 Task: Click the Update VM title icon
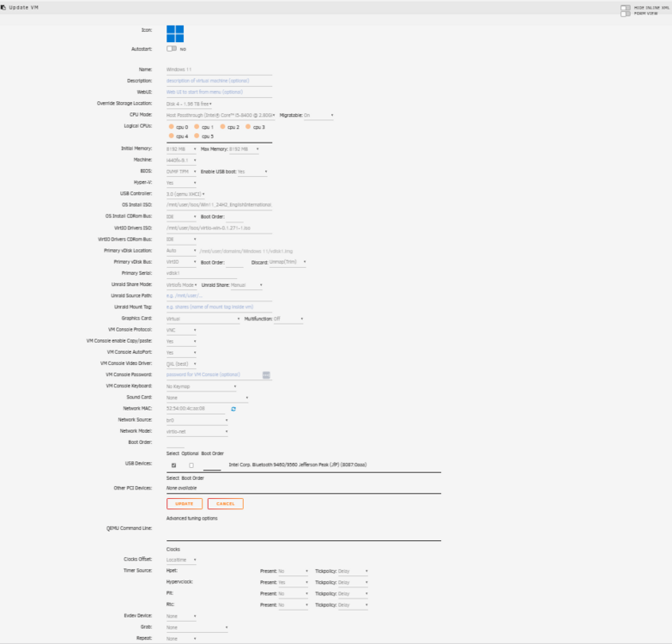pos(3,7)
